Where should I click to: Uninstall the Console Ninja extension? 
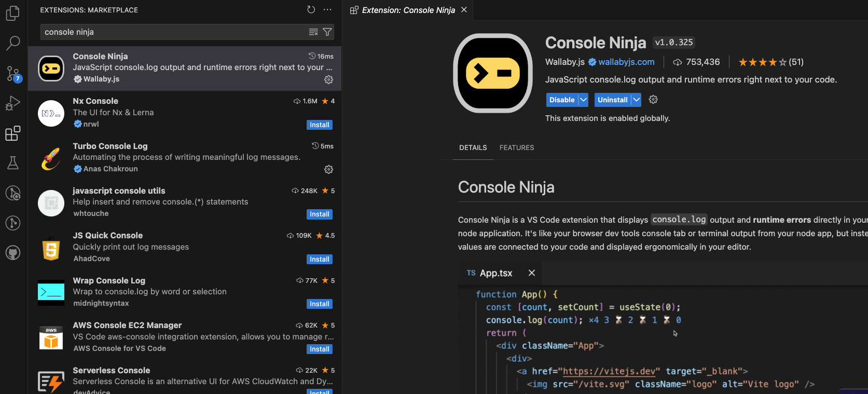pos(612,100)
